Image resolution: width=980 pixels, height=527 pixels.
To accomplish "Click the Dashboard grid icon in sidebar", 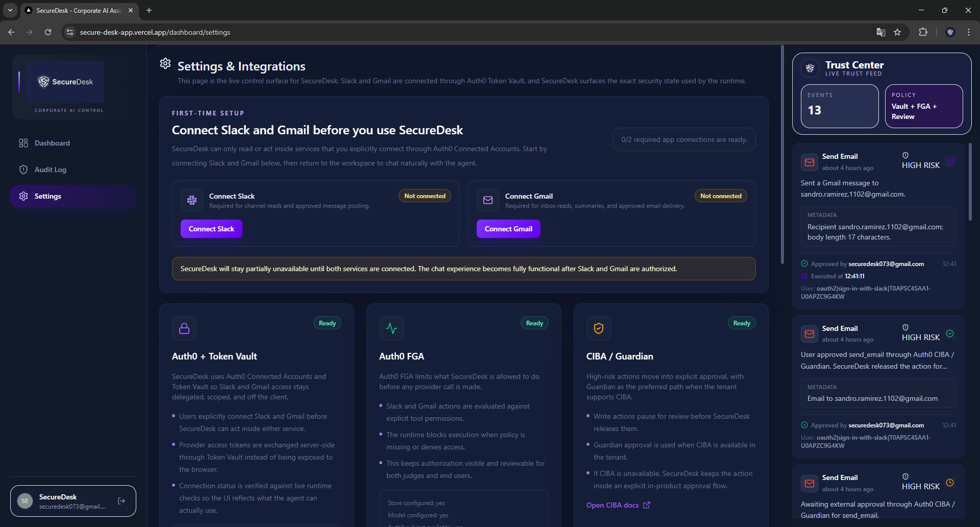I will (x=23, y=143).
